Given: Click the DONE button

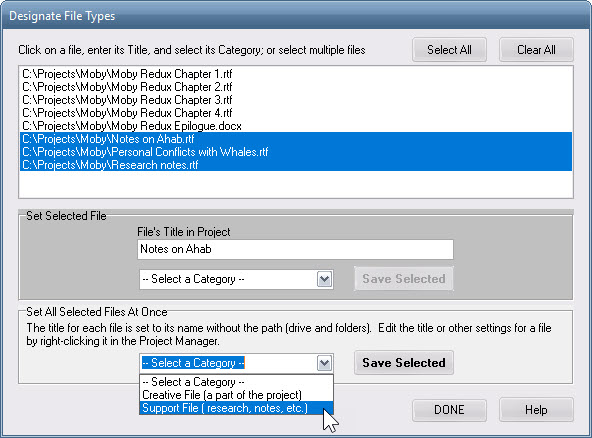Looking at the screenshot, I should point(449,410).
